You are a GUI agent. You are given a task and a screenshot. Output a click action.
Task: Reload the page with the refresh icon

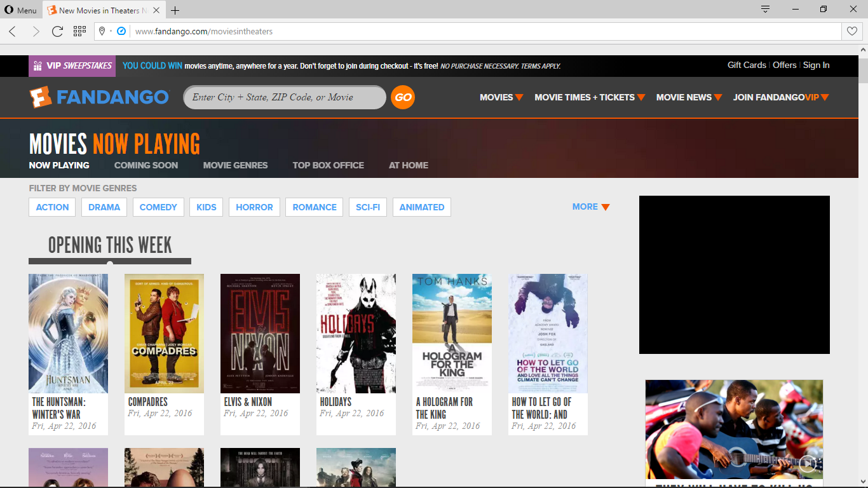pyautogui.click(x=57, y=31)
